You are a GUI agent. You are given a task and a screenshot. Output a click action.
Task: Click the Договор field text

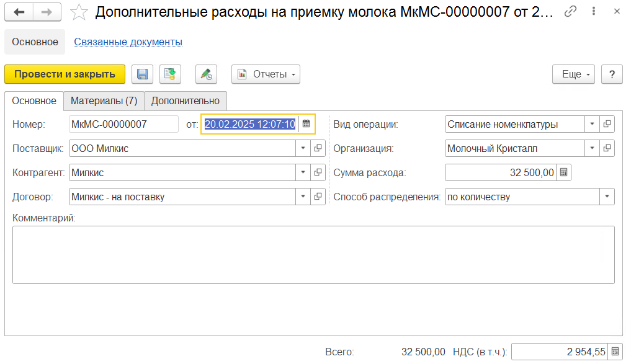point(182,197)
